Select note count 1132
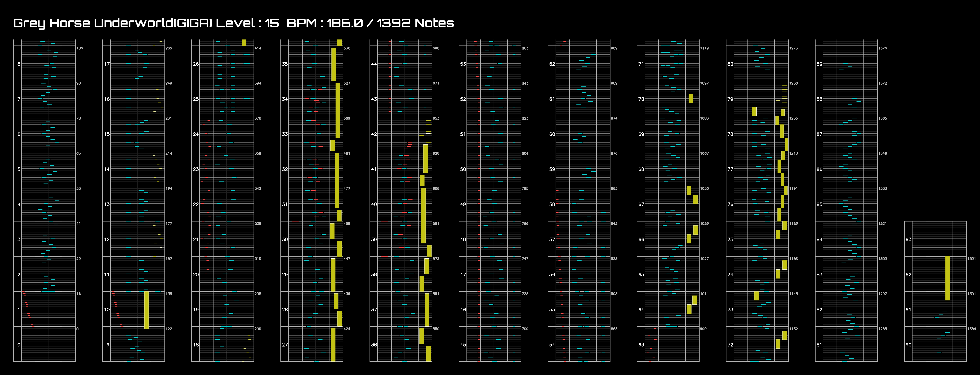 pyautogui.click(x=793, y=329)
